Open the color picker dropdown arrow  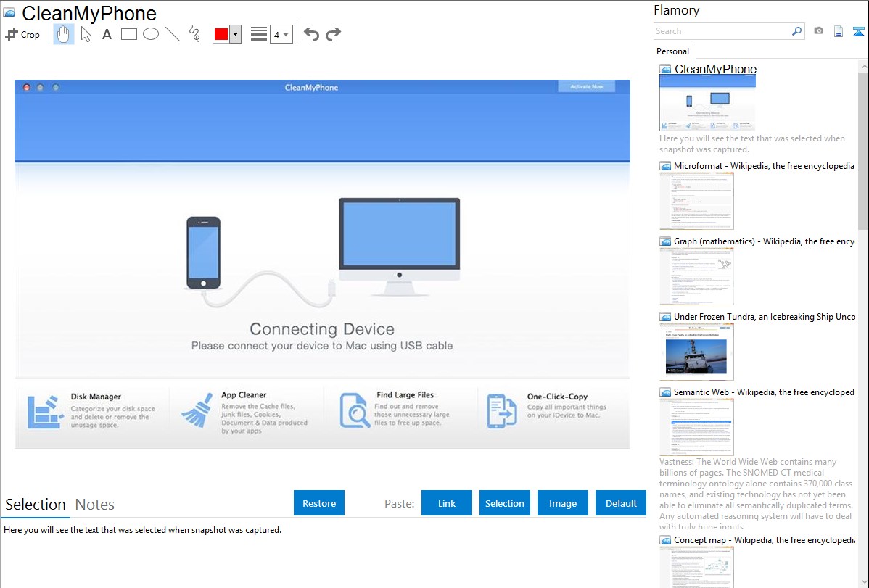pos(236,34)
